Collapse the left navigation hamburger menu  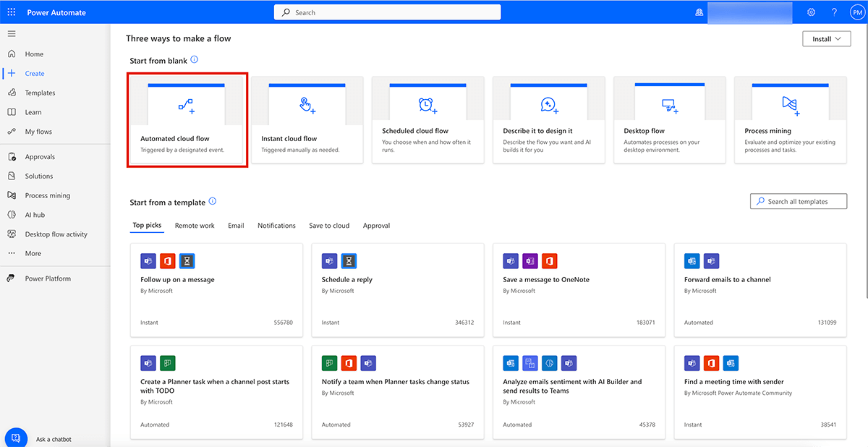click(11, 34)
